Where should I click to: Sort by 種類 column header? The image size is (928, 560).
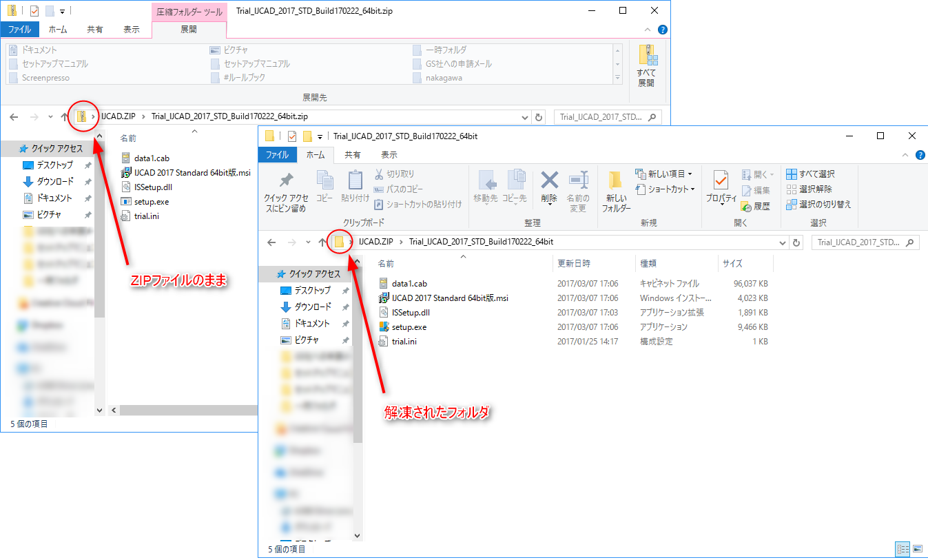pyautogui.click(x=677, y=263)
